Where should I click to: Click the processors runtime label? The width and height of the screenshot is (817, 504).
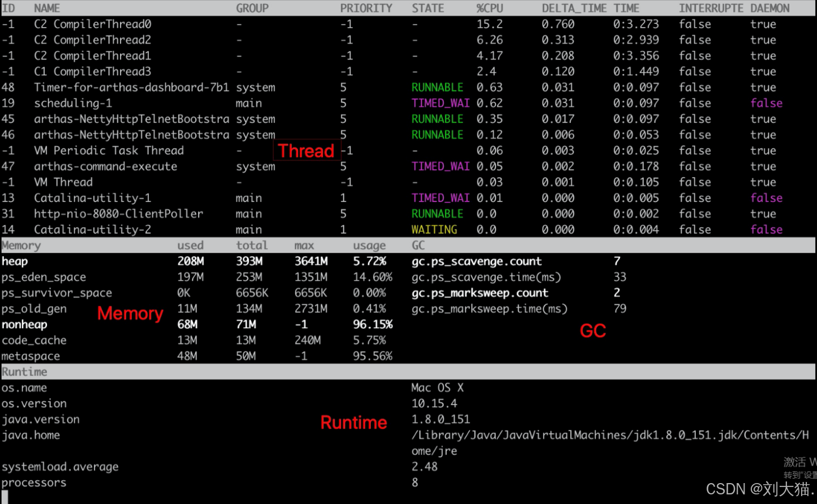(34, 483)
